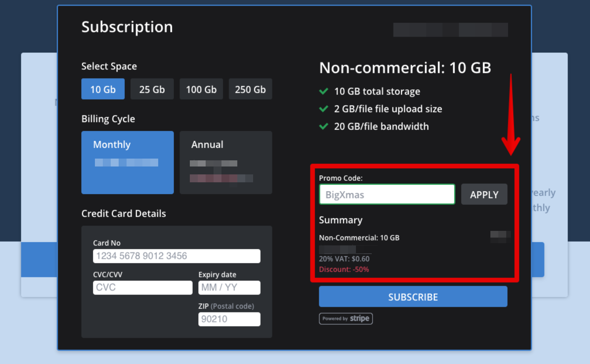The image size is (590, 364).
Task: Click the 10 GB total storage checkmark
Action: pyautogui.click(x=324, y=91)
